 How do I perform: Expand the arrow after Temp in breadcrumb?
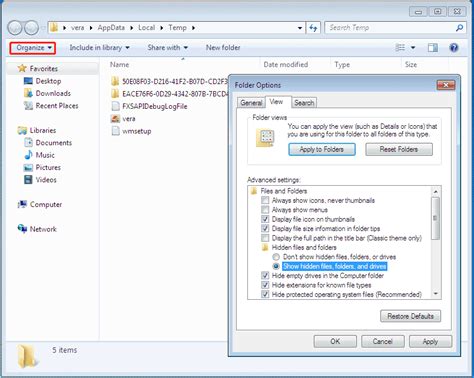pyautogui.click(x=193, y=28)
